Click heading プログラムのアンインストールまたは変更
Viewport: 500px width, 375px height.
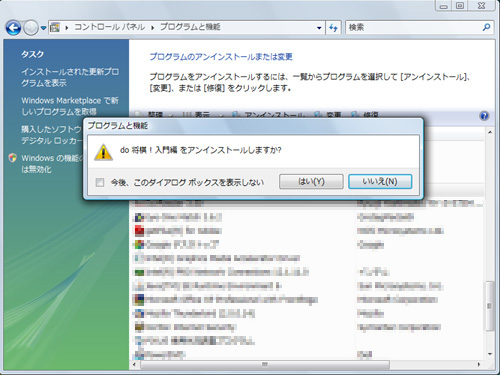click(221, 57)
